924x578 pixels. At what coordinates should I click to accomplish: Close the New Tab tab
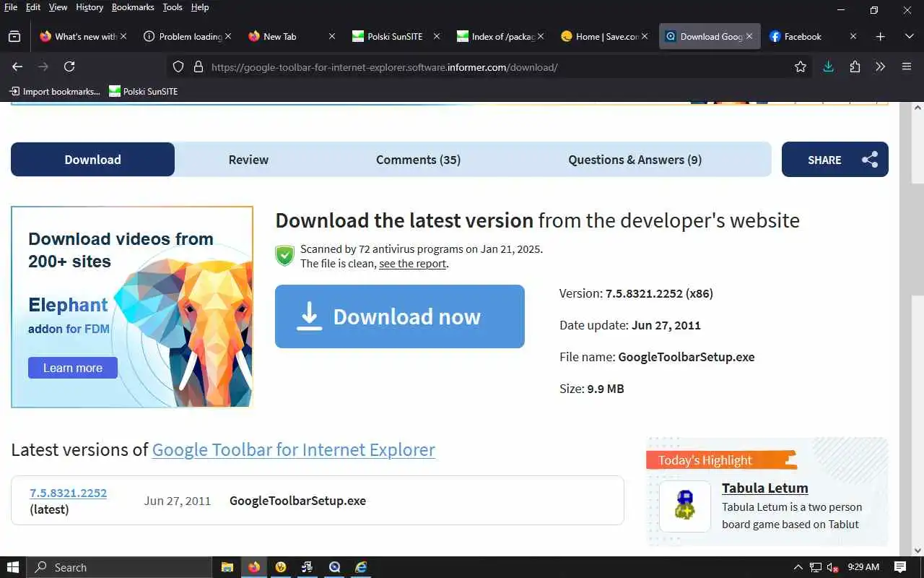(332, 36)
